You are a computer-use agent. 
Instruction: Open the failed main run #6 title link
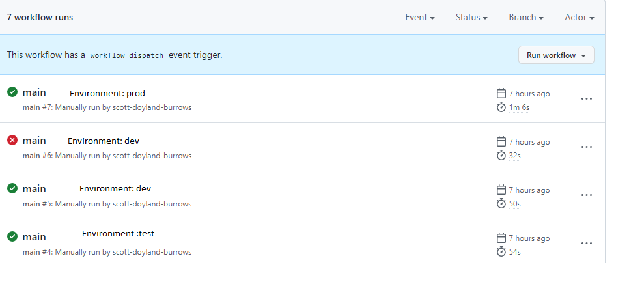tap(34, 141)
